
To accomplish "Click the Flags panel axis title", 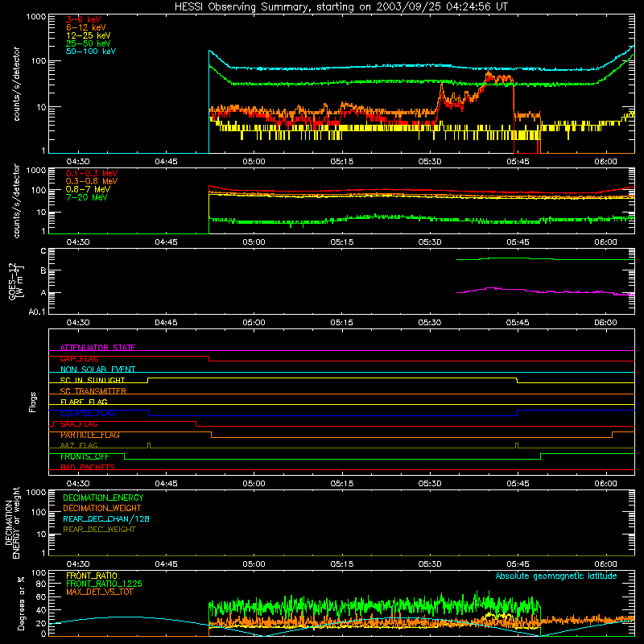I will point(33,402).
